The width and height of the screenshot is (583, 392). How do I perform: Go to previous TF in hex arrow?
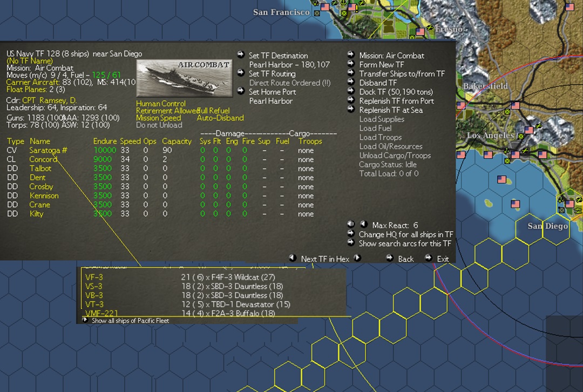tap(293, 258)
